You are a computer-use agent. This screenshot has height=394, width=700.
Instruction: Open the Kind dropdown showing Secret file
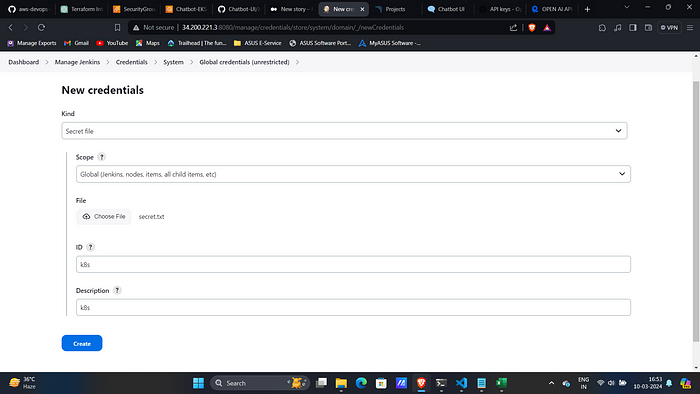[344, 131]
